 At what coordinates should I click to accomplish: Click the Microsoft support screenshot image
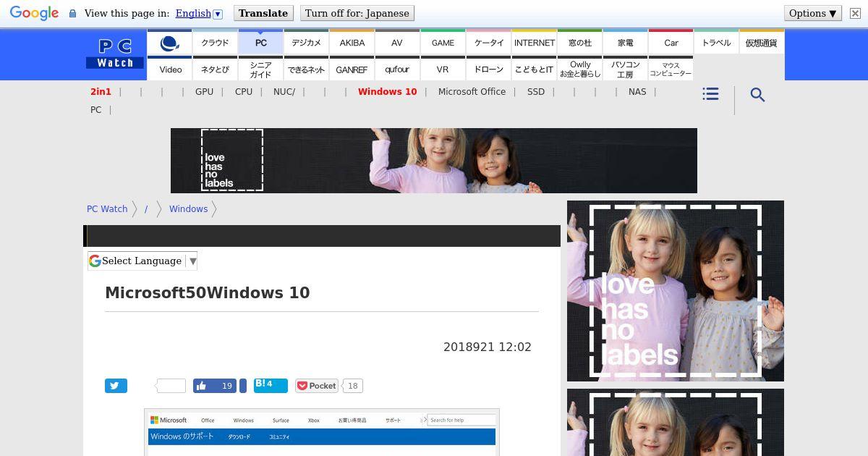pos(322,432)
